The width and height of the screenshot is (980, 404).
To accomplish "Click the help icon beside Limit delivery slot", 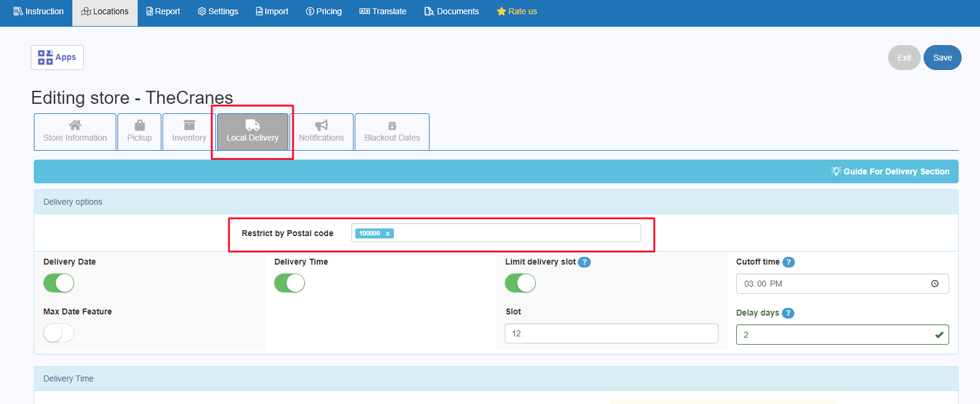I will tap(584, 262).
